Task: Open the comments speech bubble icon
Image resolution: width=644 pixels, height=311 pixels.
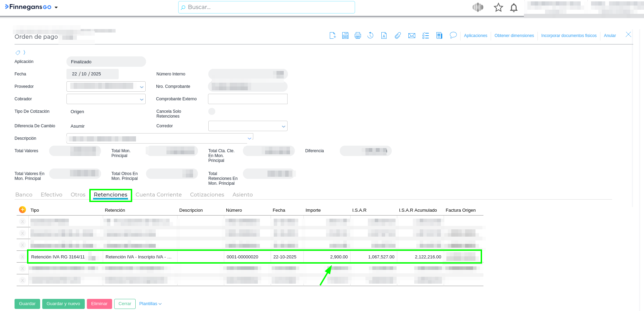Action: pyautogui.click(x=453, y=35)
